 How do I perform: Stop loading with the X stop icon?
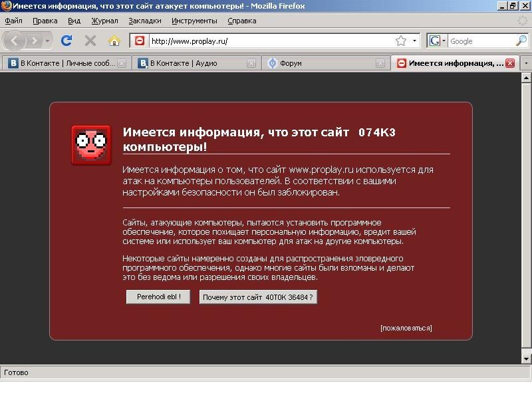coord(90,41)
